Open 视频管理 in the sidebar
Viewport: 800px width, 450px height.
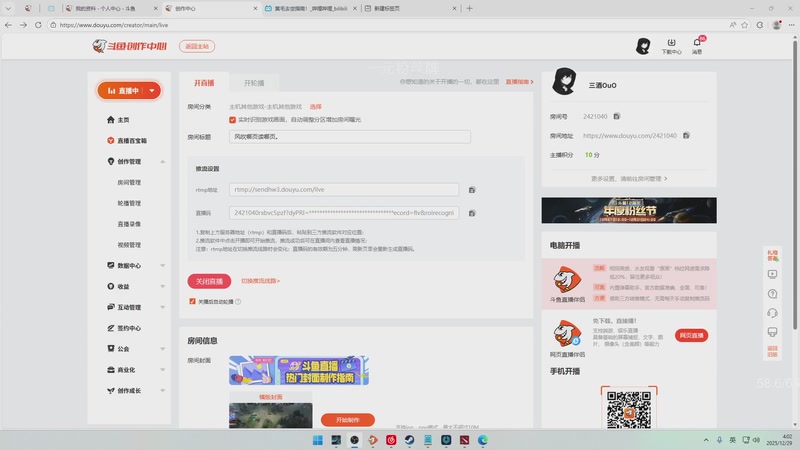click(x=129, y=245)
